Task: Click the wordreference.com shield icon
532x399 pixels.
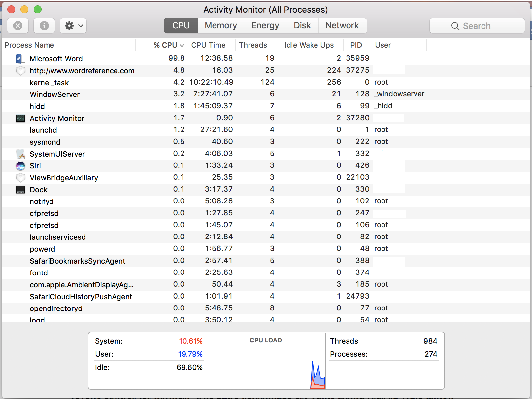Action: [x=20, y=71]
